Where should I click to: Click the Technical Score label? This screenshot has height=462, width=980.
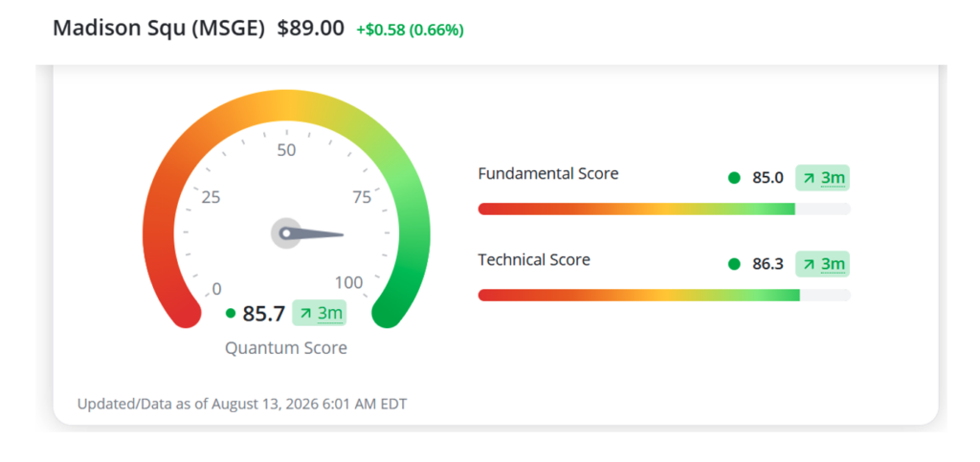pos(534,260)
